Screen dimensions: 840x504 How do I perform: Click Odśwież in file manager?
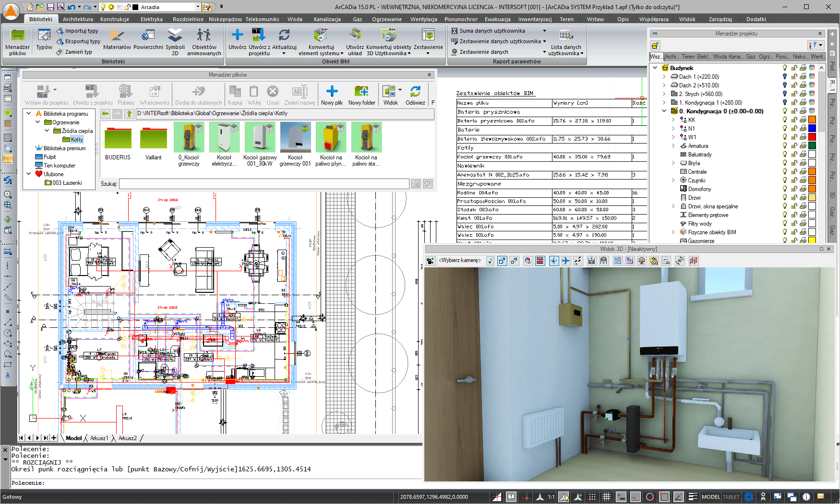(415, 95)
